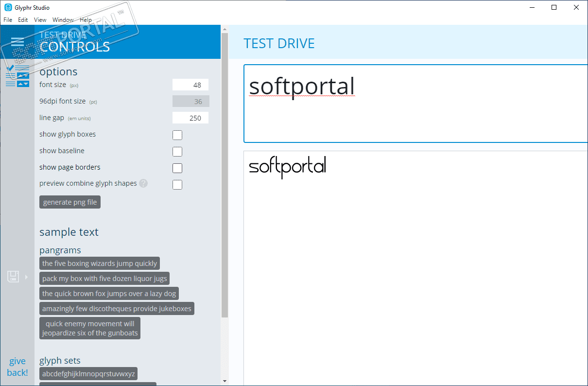Click the 'sample text' section heading
This screenshot has height=386, width=588.
click(x=69, y=232)
